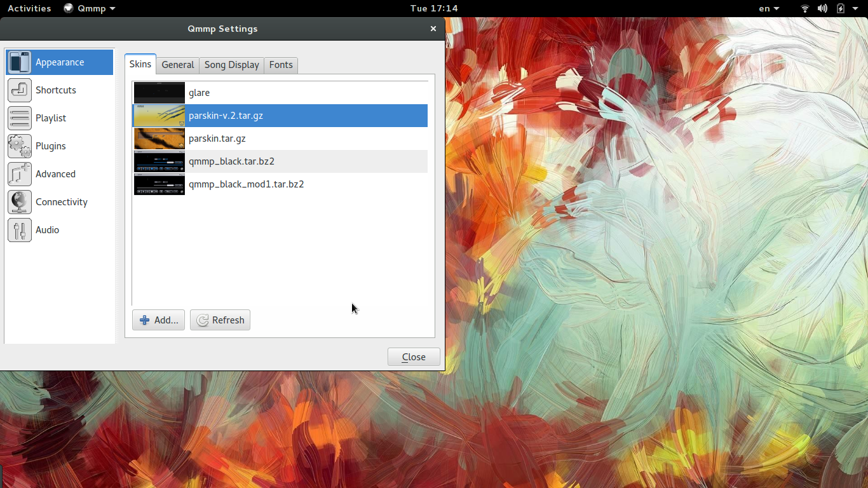
Task: Select the parskin-v.2.tar.gz skin thumbnail
Action: coord(159,116)
